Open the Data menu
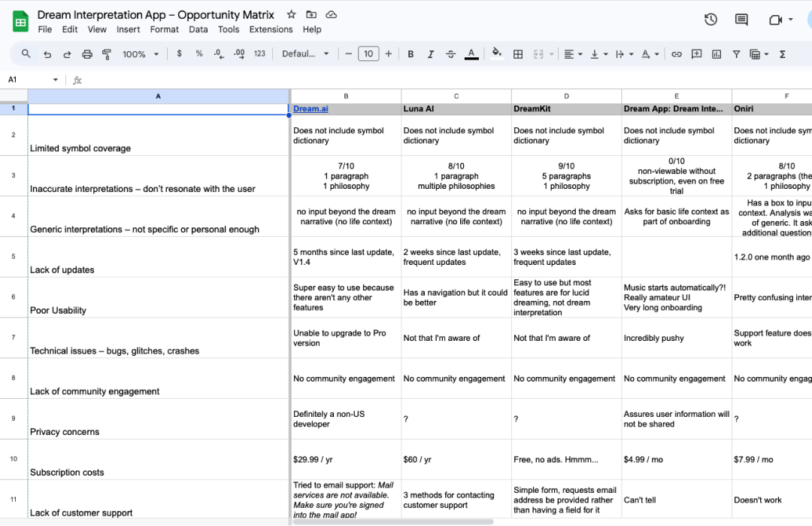This screenshot has width=812, height=526. point(198,29)
